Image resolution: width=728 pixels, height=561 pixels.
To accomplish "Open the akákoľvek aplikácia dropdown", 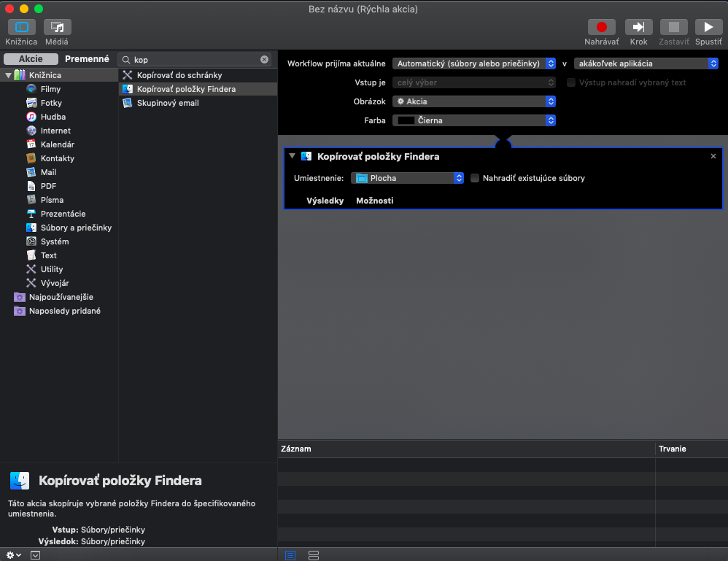I will click(x=646, y=63).
